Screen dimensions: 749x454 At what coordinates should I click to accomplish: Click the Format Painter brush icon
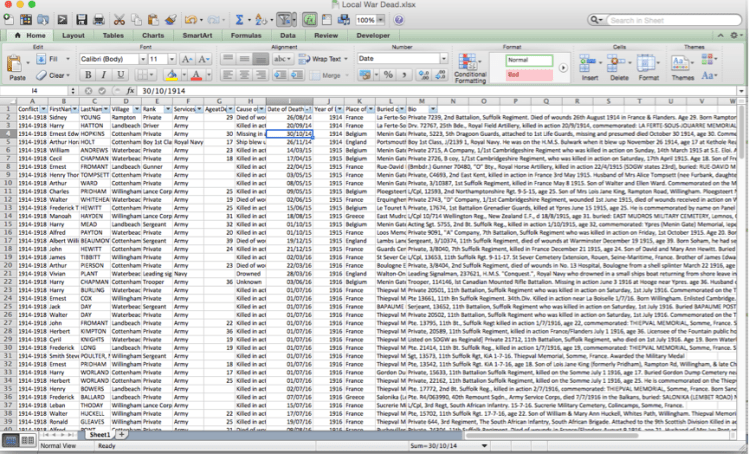click(172, 19)
